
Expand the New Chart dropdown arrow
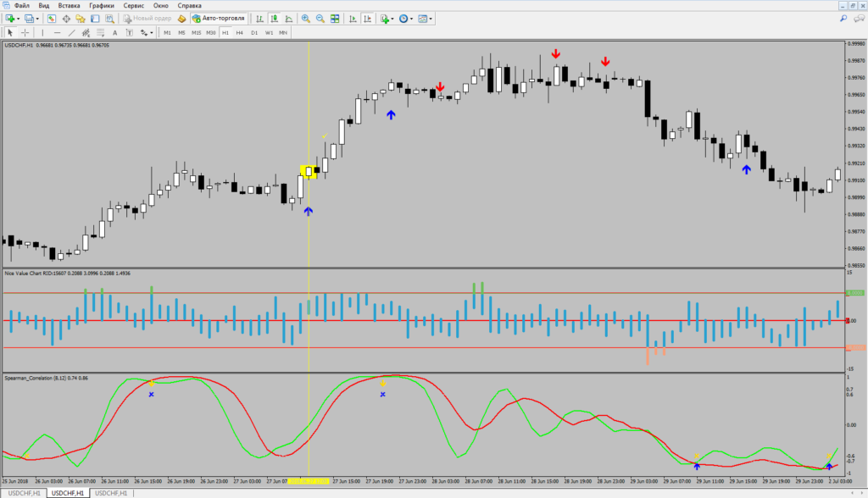click(x=19, y=19)
